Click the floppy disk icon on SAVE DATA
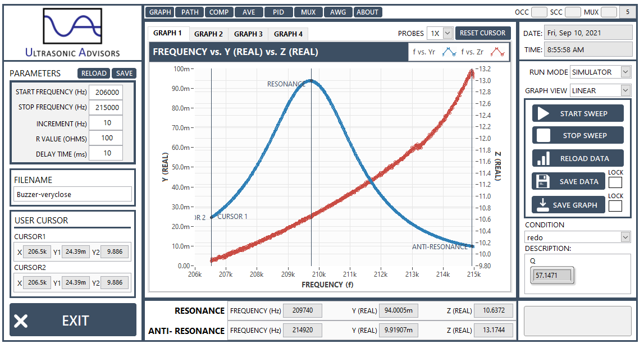 (x=543, y=181)
